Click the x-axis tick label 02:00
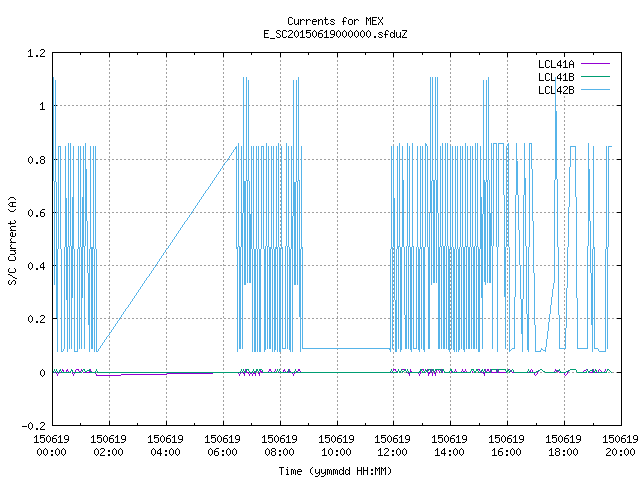This screenshot has width=640, height=480. [x=108, y=452]
